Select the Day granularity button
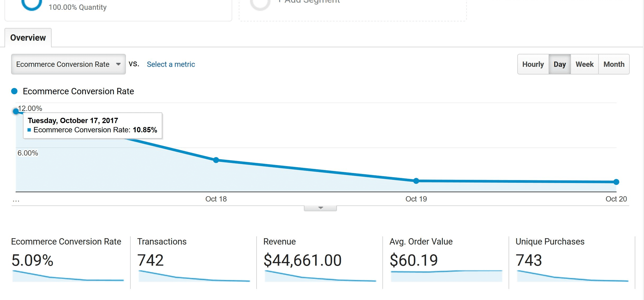This screenshot has height=300, width=644. (559, 64)
